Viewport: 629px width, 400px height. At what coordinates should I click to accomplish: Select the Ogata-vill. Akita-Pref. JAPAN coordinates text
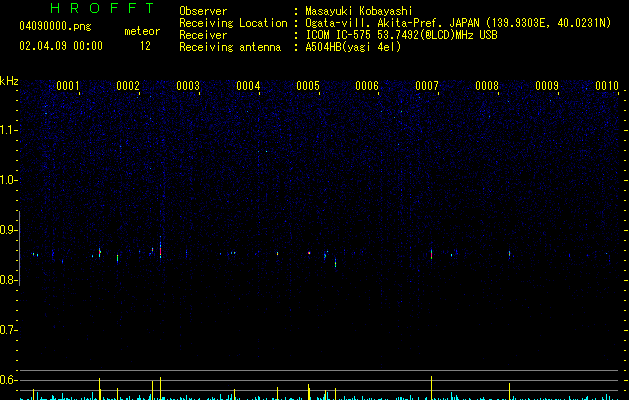(458, 23)
